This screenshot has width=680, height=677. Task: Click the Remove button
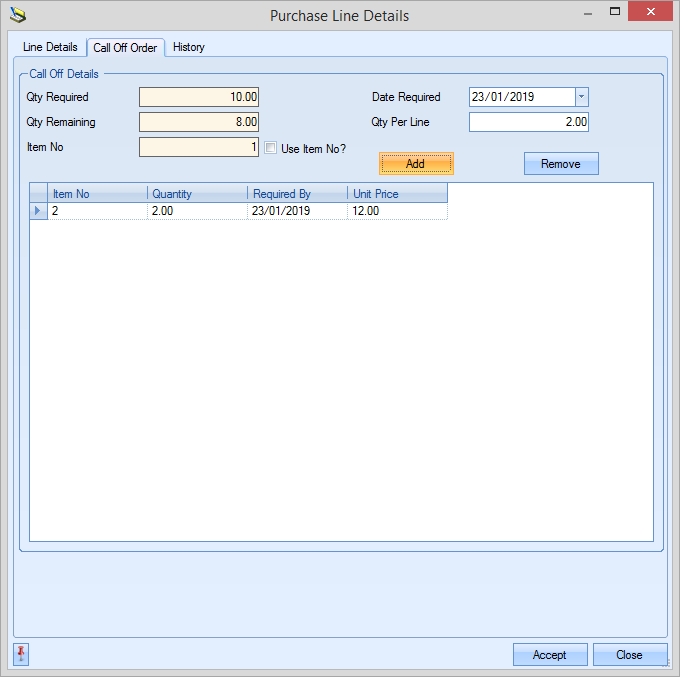(x=560, y=164)
